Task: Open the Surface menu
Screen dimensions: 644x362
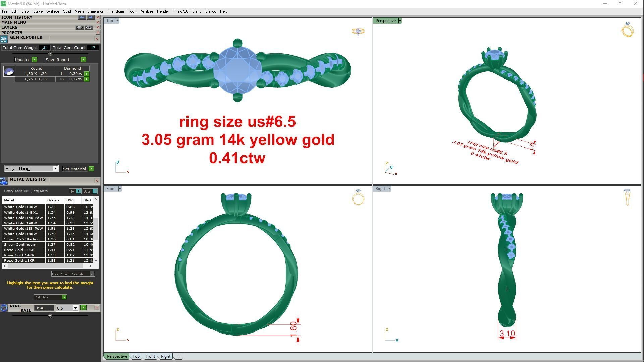Action: click(x=53, y=11)
